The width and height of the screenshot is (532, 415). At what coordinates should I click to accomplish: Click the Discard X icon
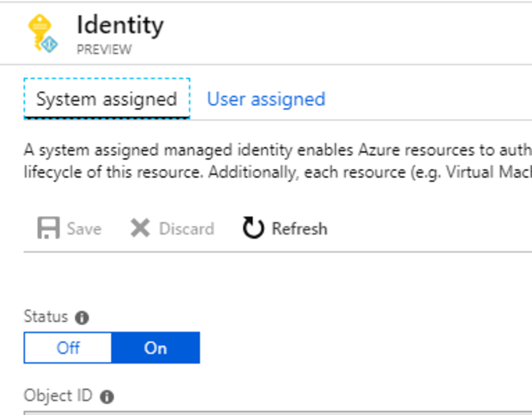140,228
